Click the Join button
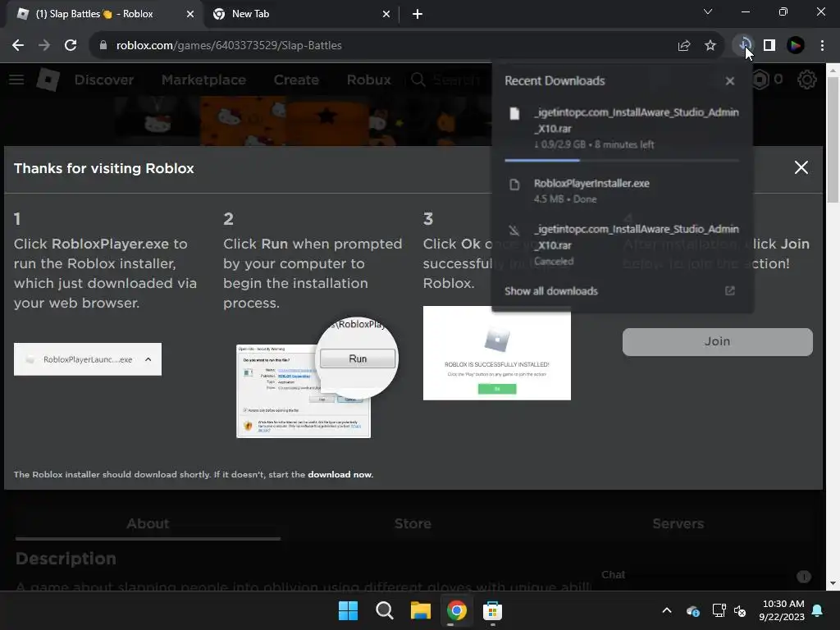 [717, 342]
